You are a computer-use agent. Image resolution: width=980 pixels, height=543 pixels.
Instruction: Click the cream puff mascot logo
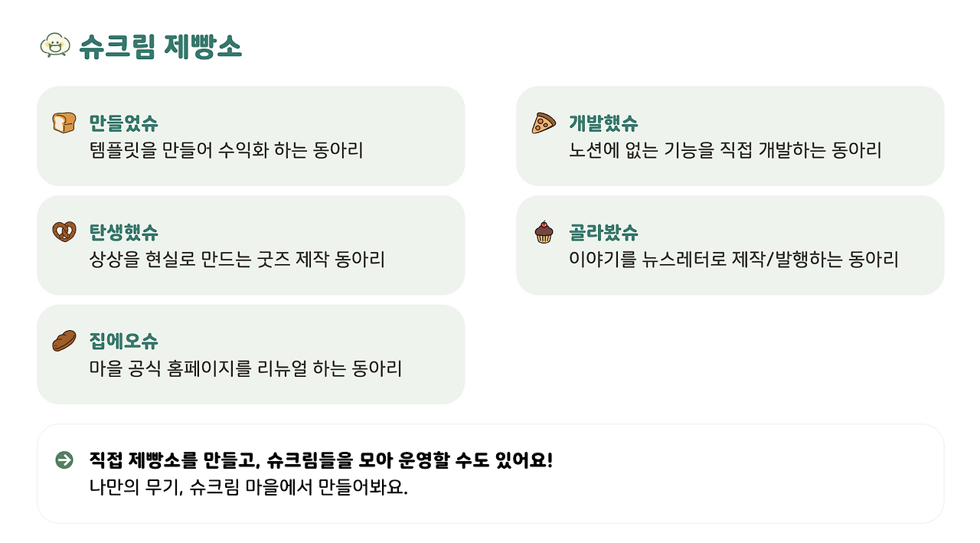(54, 45)
